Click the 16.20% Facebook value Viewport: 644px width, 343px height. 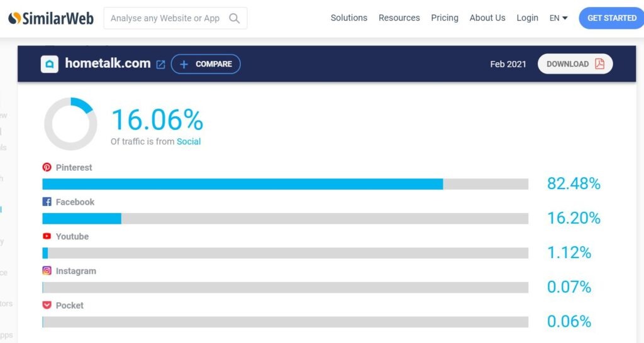click(574, 218)
